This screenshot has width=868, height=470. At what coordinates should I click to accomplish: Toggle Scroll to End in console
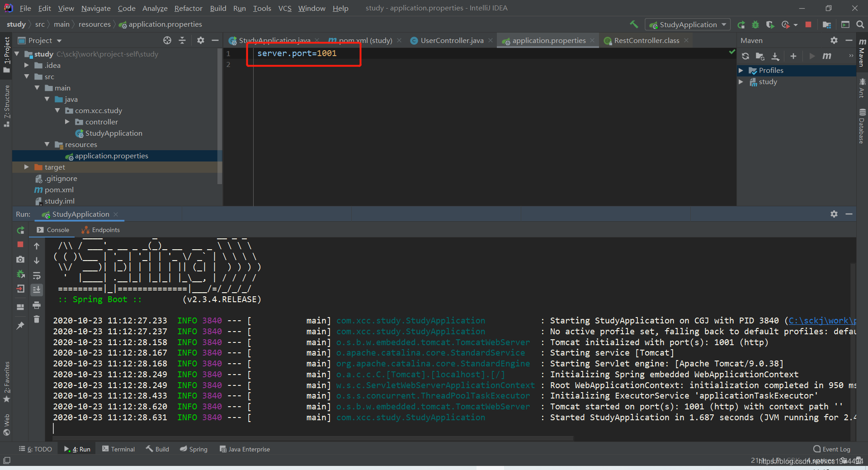point(37,290)
